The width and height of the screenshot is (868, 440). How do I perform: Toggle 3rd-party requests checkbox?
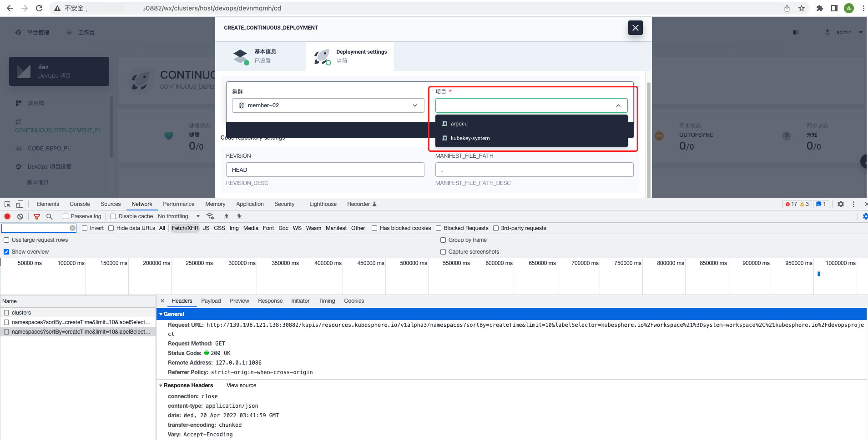click(x=496, y=228)
